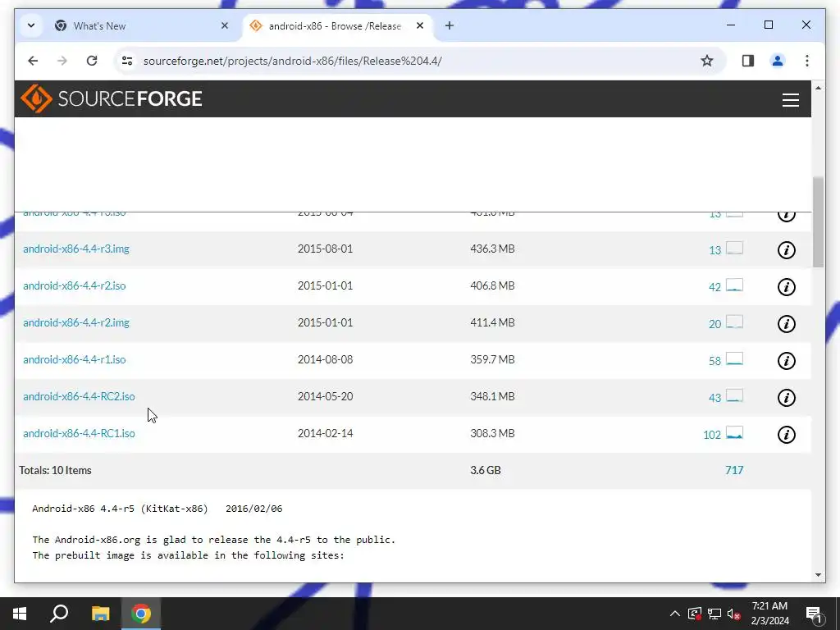Open the Chrome side panel icon
Image resolution: width=840 pixels, height=630 pixels.
748,61
